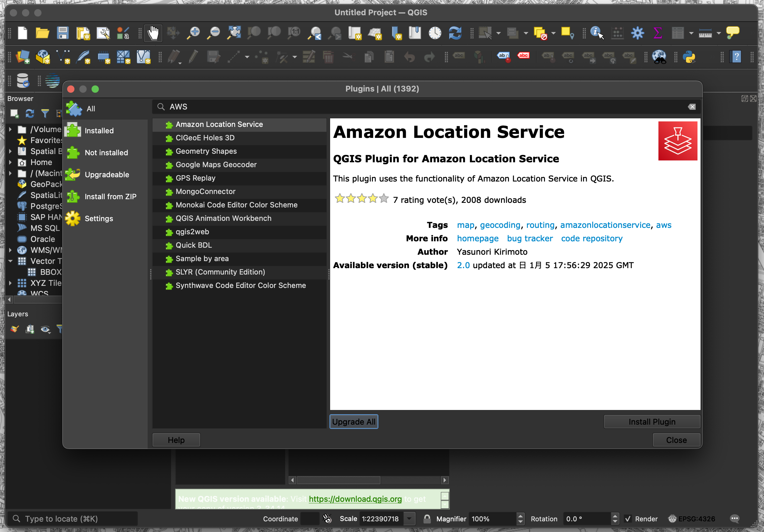
Task: Close the Plugins dialog with Close button
Action: [x=676, y=440]
